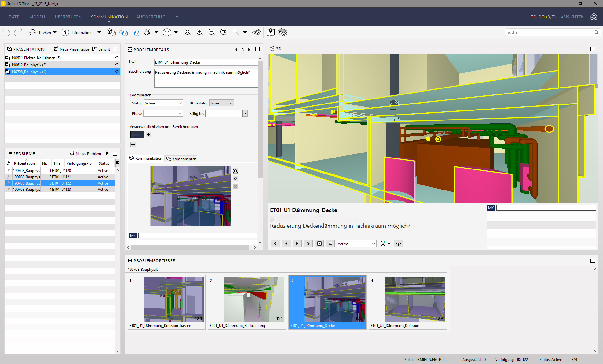Image resolution: width=603 pixels, height=364 pixels.
Task: Click the Zoom In magnifier icon
Action: click(x=200, y=32)
